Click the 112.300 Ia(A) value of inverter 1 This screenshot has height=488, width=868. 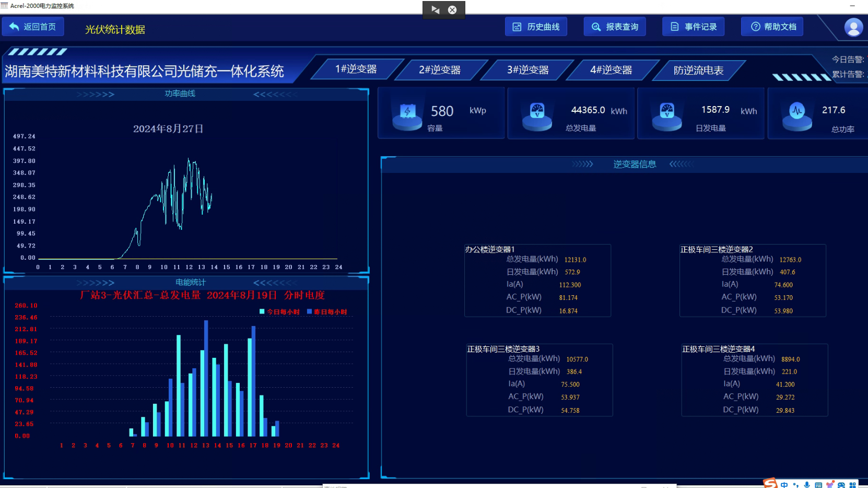tap(570, 285)
